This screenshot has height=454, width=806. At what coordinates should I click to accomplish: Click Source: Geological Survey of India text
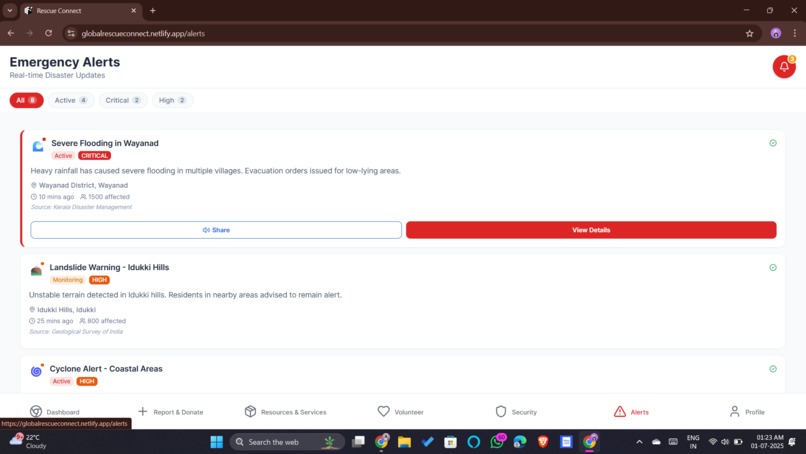click(76, 331)
